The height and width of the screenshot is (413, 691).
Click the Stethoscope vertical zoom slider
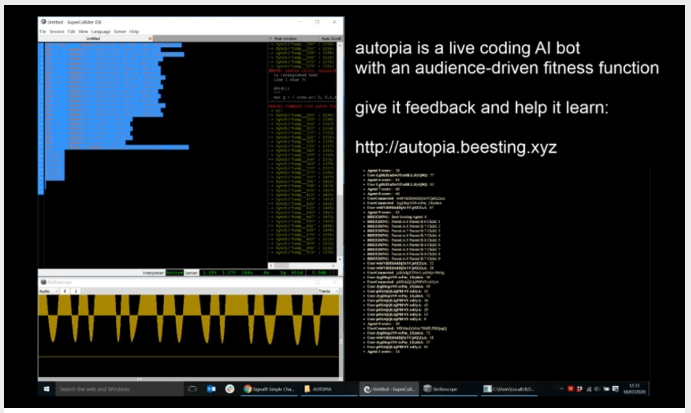[341, 335]
